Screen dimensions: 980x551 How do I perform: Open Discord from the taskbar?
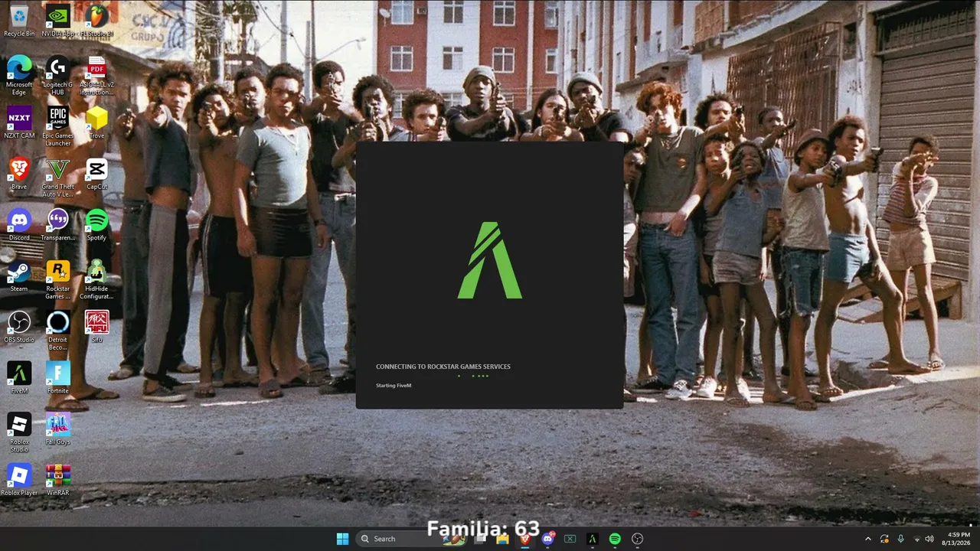click(547, 539)
